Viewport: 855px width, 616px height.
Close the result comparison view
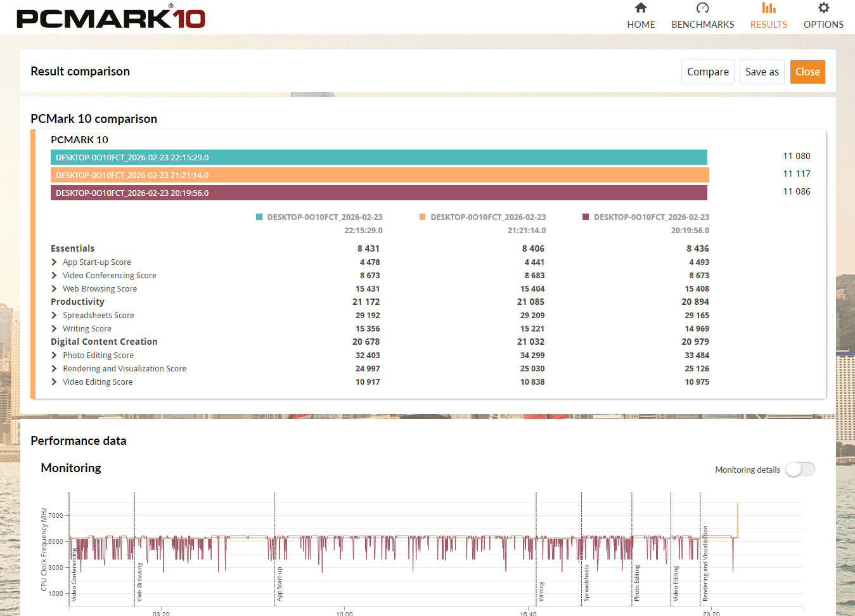[x=807, y=72]
